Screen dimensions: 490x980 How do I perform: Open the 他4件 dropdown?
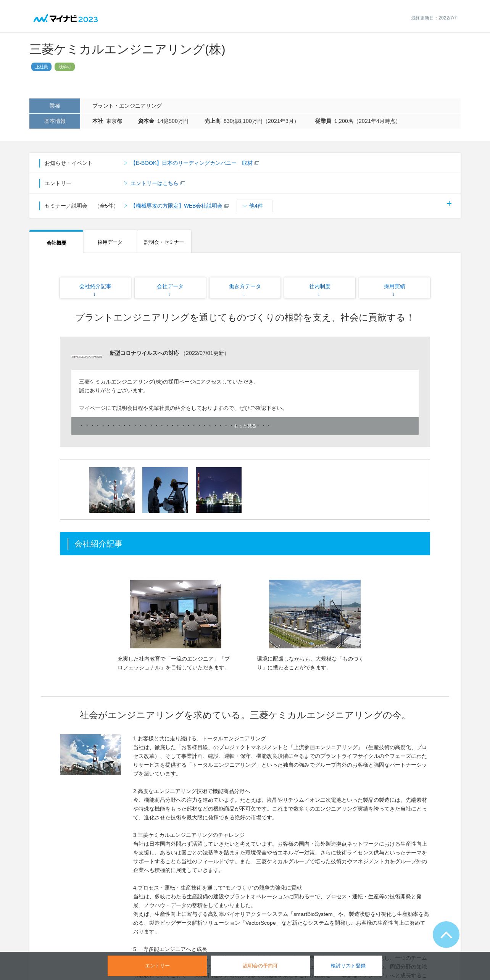pyautogui.click(x=254, y=206)
